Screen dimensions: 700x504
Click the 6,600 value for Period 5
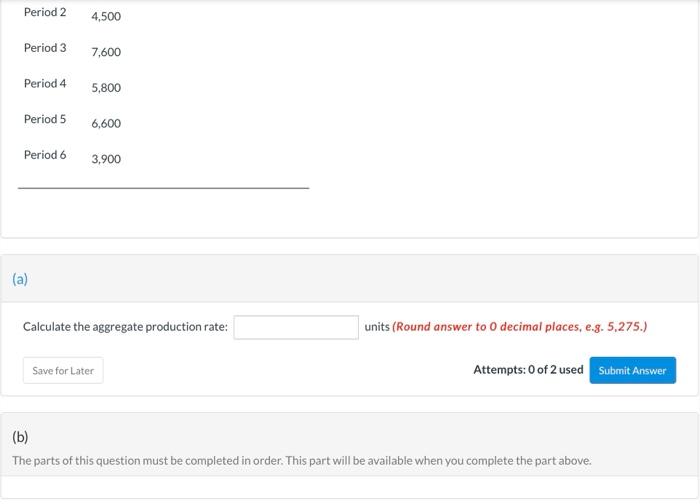coord(106,124)
